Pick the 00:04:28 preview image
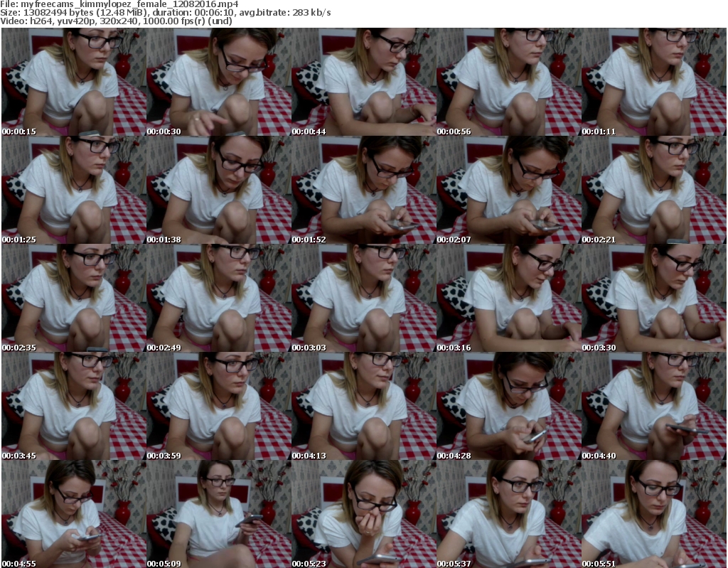 point(509,407)
